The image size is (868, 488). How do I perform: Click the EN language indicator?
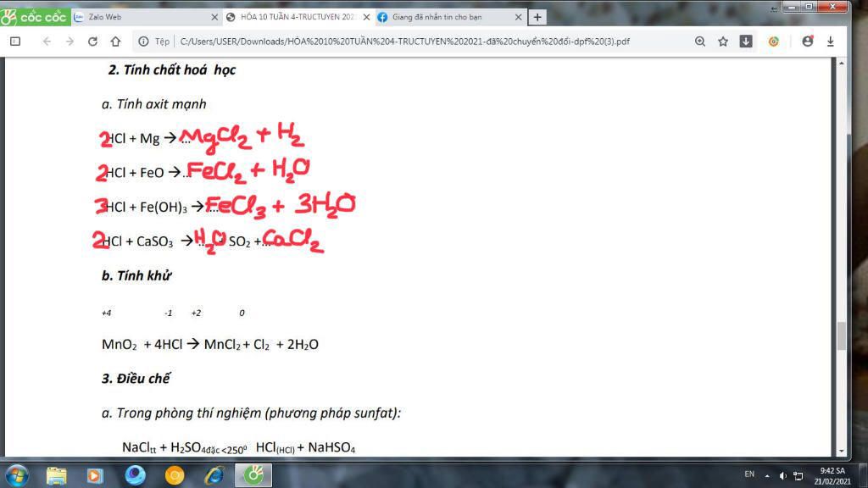[749, 474]
